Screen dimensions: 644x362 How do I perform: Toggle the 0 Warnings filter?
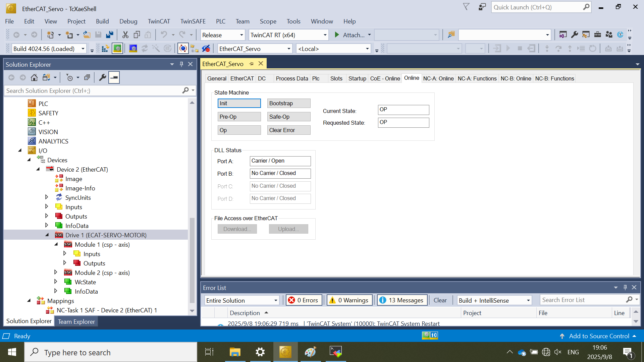tap(349, 300)
